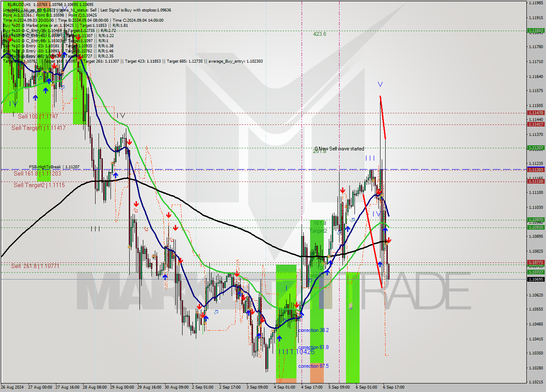Viewport: 546px width, 392px height.
Task: Click the 1.11985 price axis value
Action: [x=536, y=3]
